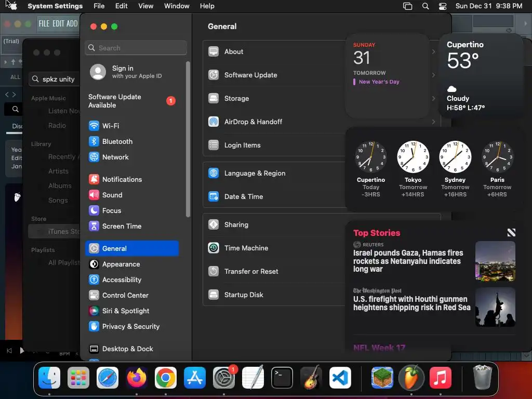Select Appearance in the sidebar
The width and height of the screenshot is (532, 399).
132,264
